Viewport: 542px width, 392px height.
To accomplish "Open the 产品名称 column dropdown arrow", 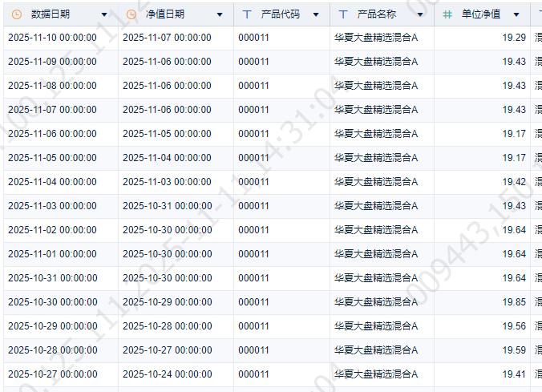I will [x=420, y=14].
